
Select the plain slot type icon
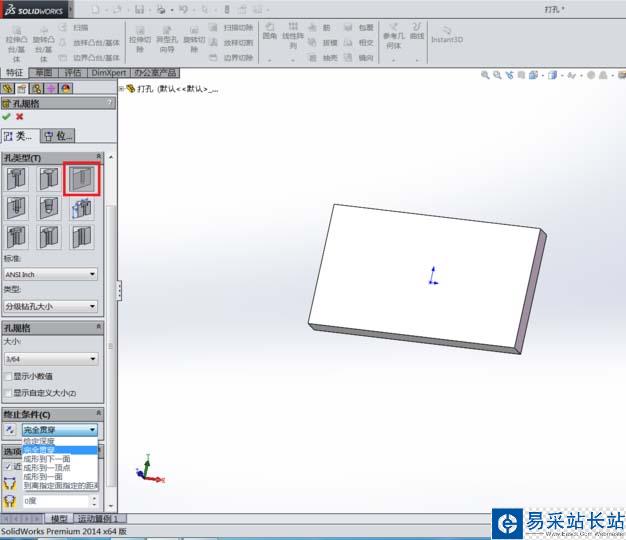pyautogui.click(x=82, y=237)
